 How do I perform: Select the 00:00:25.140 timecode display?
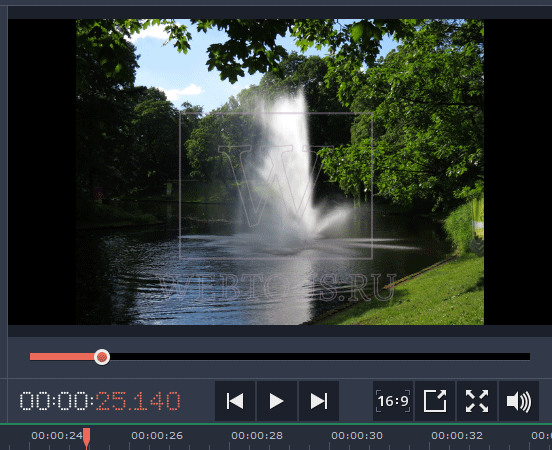(x=100, y=401)
